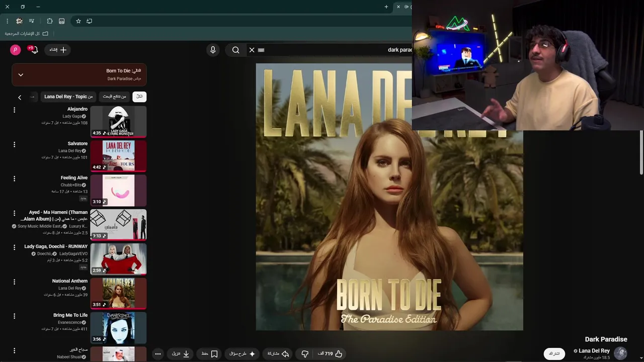Open options menu for Salvatore video
Image resolution: width=644 pixels, height=362 pixels.
coord(14,144)
